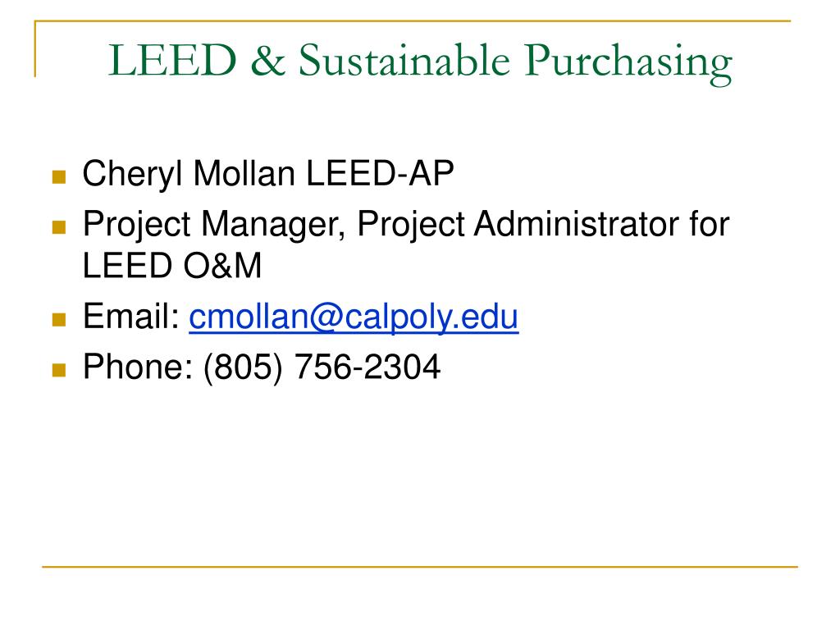Click the ampersand in the slide title
The width and height of the screenshot is (840, 630).
click(x=267, y=59)
